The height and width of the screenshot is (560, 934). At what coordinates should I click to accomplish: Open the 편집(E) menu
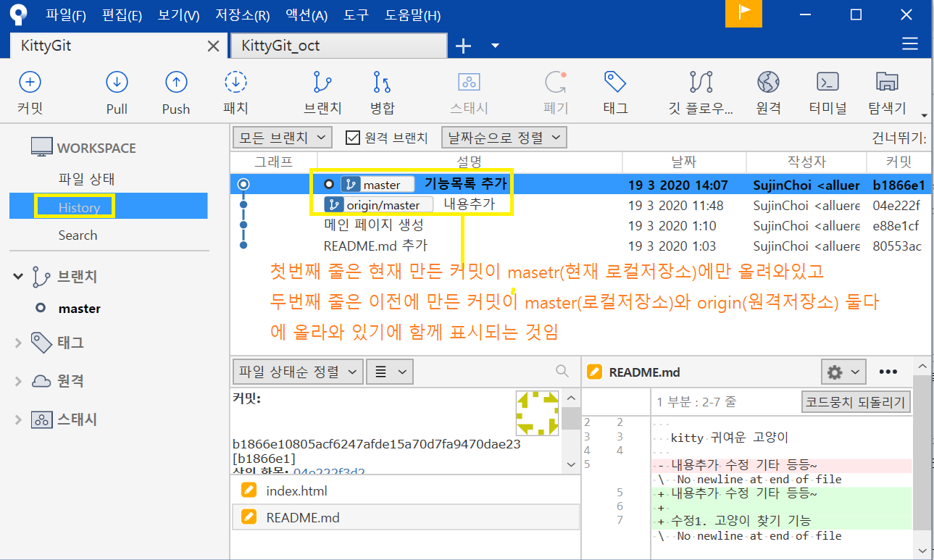coord(122,15)
